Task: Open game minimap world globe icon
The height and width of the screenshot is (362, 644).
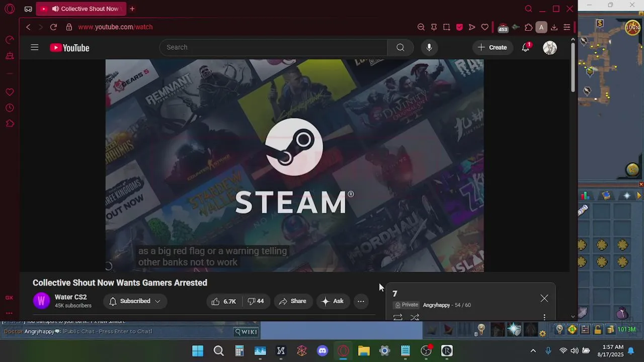Action: click(632, 169)
